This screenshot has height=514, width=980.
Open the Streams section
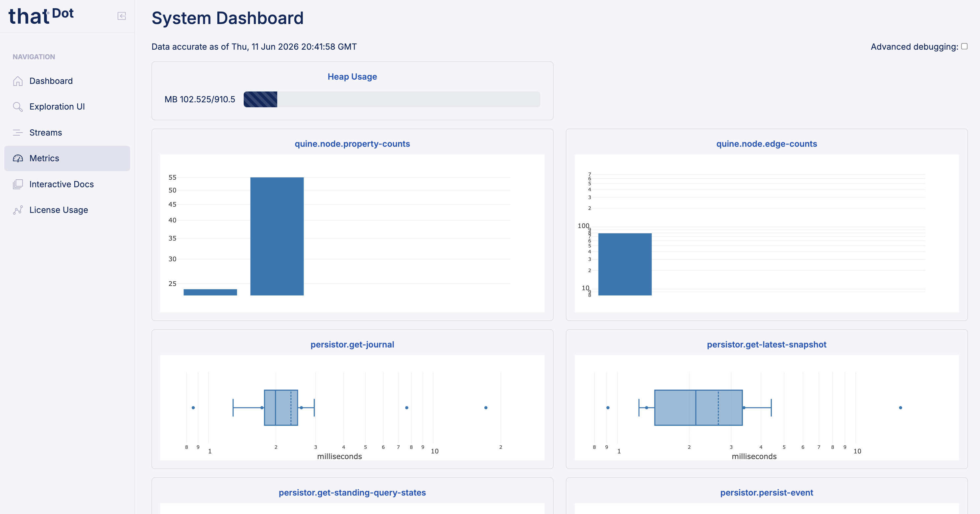(67, 133)
